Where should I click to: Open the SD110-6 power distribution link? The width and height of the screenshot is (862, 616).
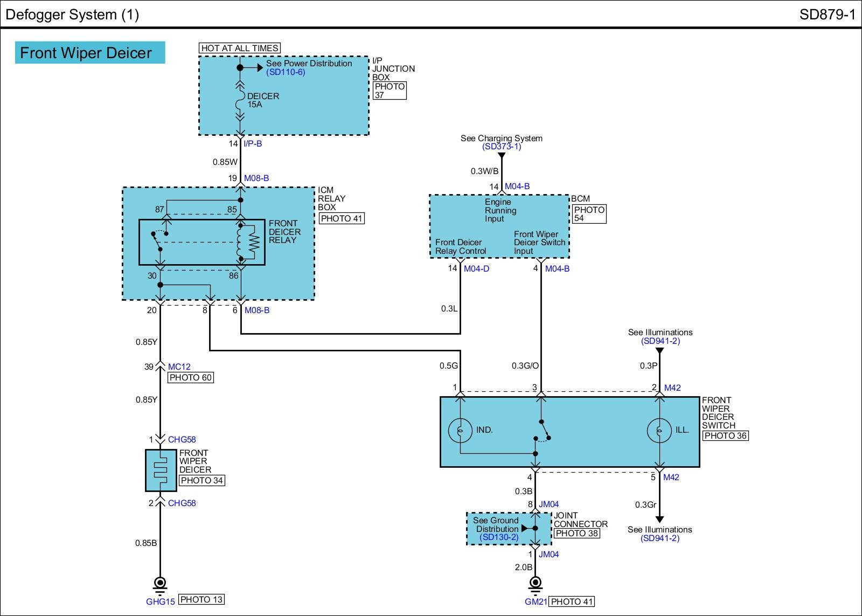[x=286, y=72]
